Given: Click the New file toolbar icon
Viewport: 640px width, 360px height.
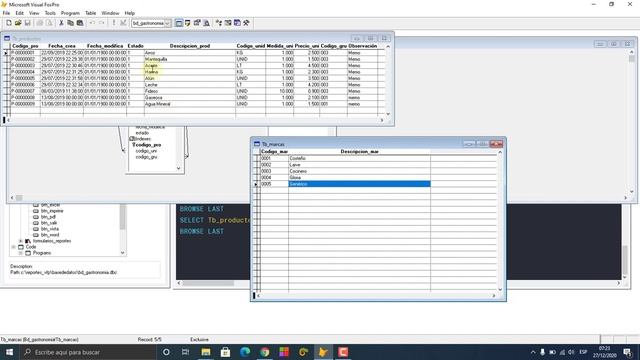Looking at the screenshot, I should pos(9,23).
